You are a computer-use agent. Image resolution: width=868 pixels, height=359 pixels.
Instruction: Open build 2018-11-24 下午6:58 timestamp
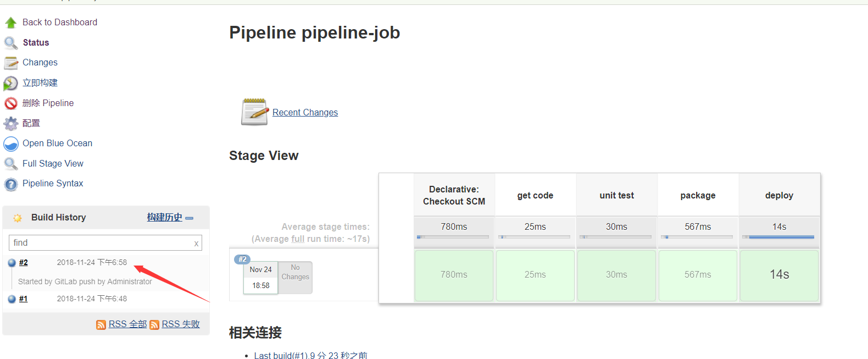(x=92, y=263)
